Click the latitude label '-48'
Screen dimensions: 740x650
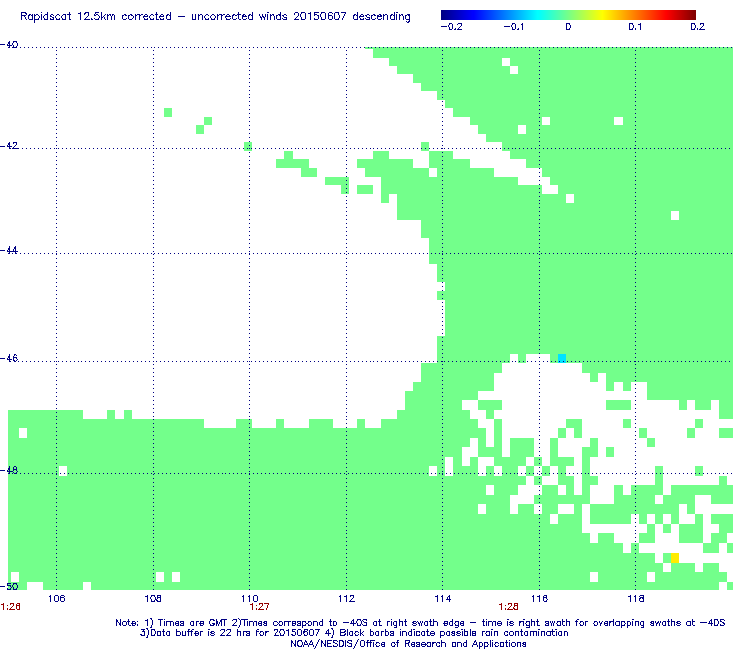[9, 470]
